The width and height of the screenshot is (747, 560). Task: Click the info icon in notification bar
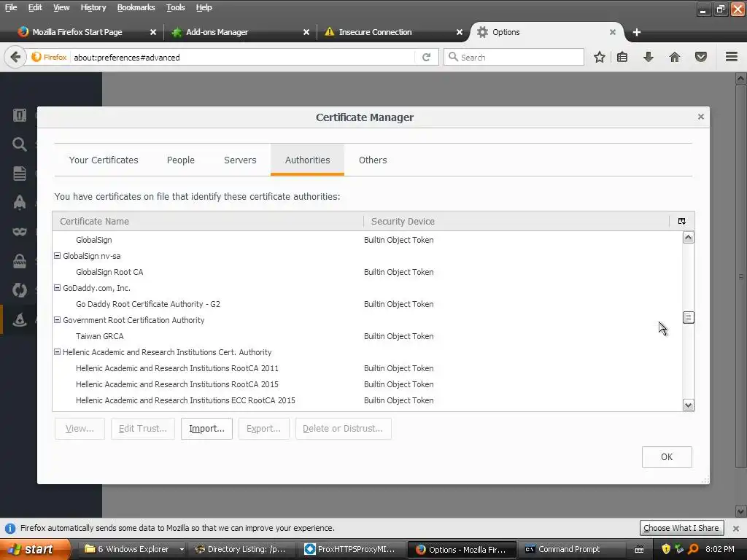(x=10, y=528)
